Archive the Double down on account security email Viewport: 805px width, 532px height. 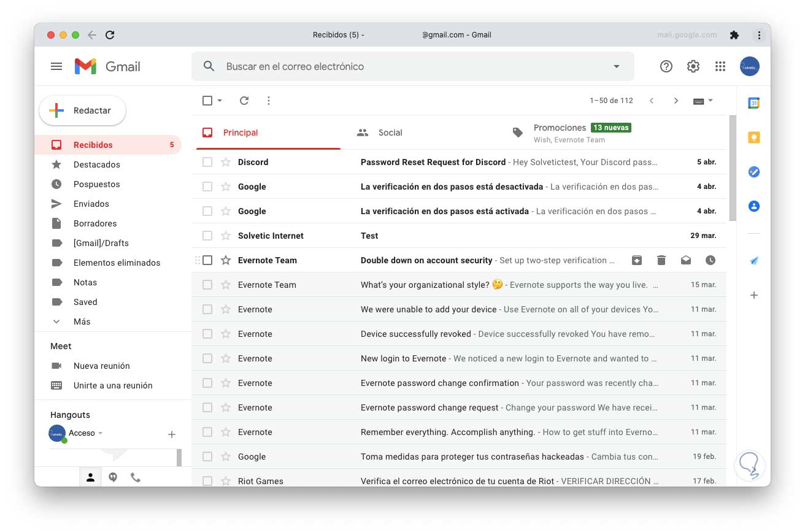point(637,260)
